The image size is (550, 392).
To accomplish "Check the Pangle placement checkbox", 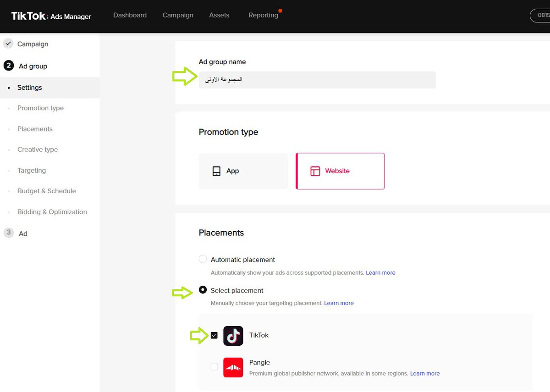I will tap(214, 367).
